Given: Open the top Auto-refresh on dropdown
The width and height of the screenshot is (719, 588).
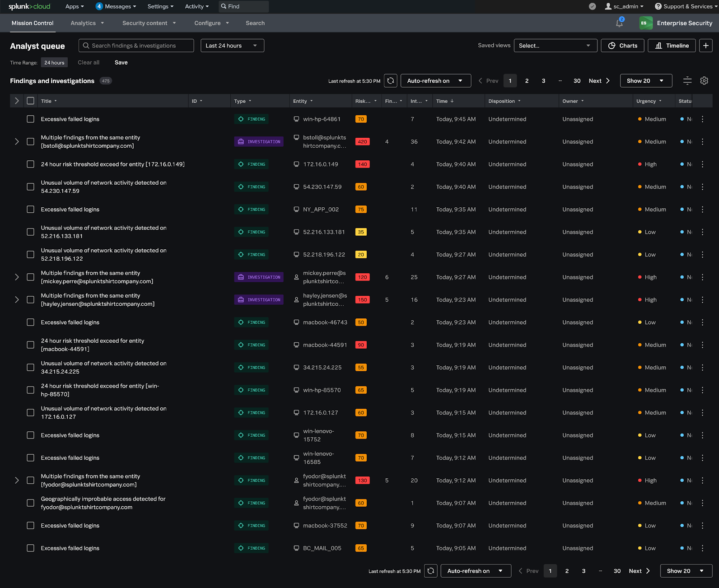Looking at the screenshot, I should (436, 81).
